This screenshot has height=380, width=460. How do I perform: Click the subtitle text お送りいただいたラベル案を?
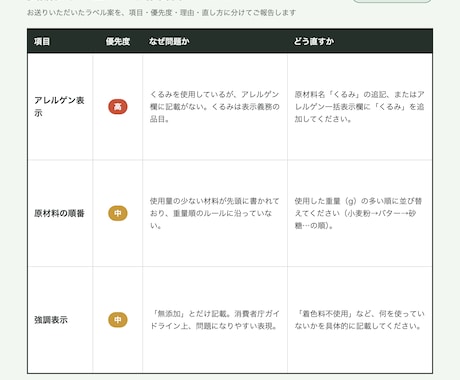161,13
